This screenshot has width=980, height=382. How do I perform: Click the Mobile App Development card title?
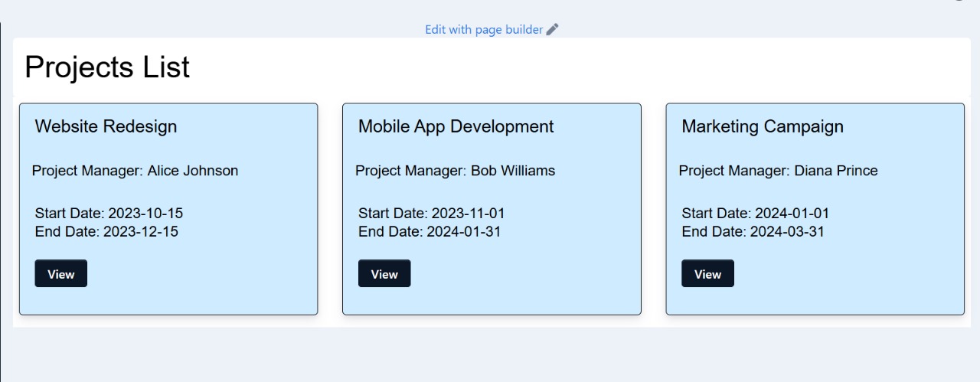click(456, 126)
